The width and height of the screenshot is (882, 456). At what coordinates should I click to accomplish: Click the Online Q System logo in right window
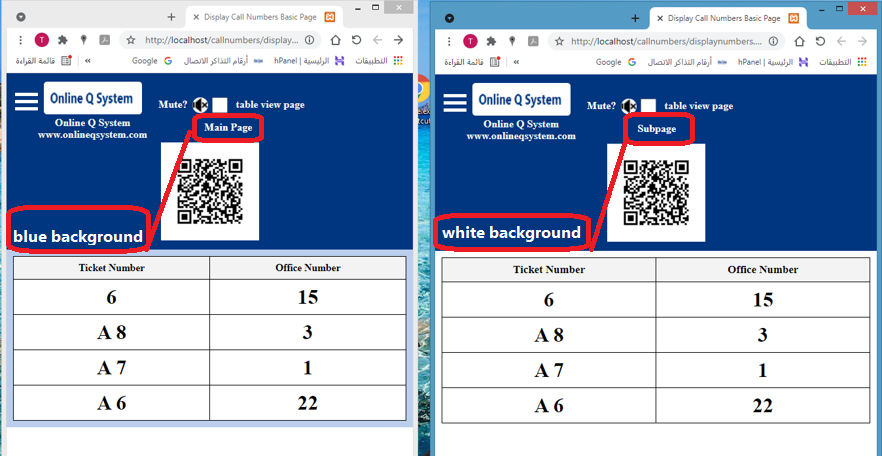pyautogui.click(x=520, y=100)
